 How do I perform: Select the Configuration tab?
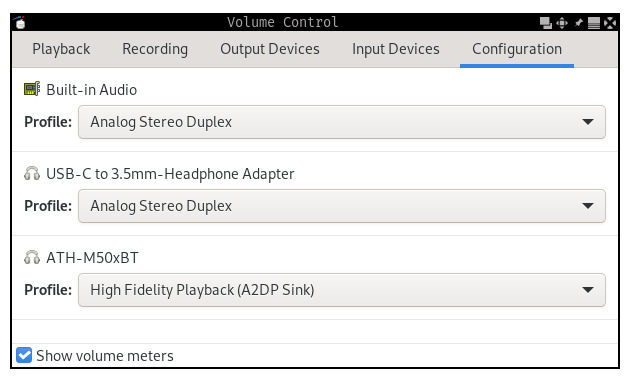click(x=517, y=49)
